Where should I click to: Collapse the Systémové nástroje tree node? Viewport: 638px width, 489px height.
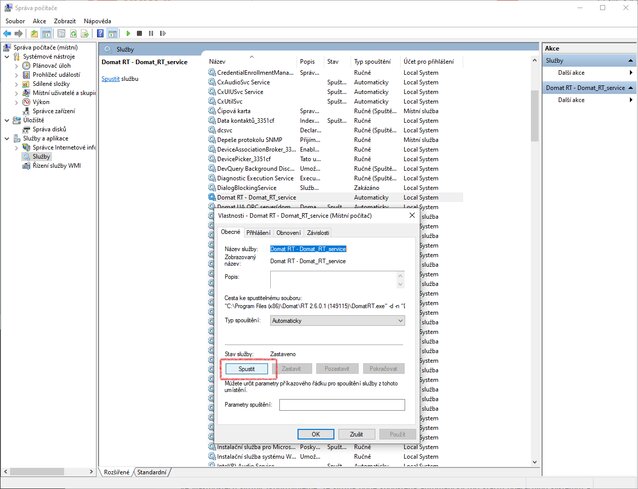coord(5,56)
